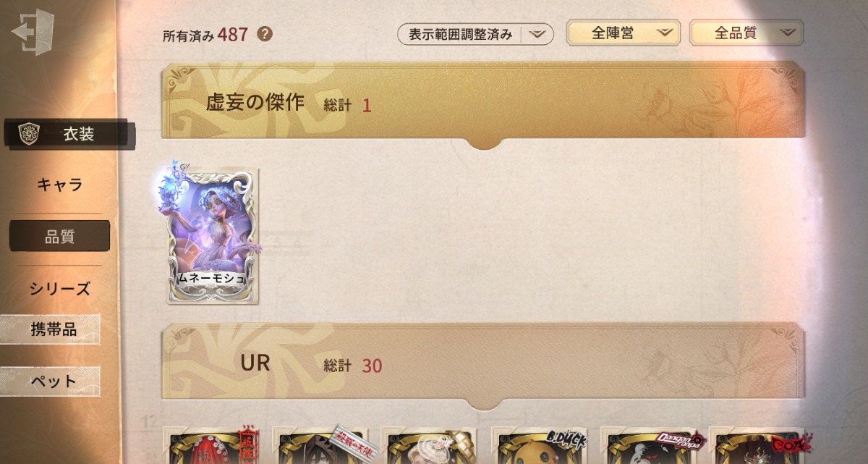Open the ムネーモシュ costume card
Screen dimensions: 868x464
pyautogui.click(x=212, y=236)
